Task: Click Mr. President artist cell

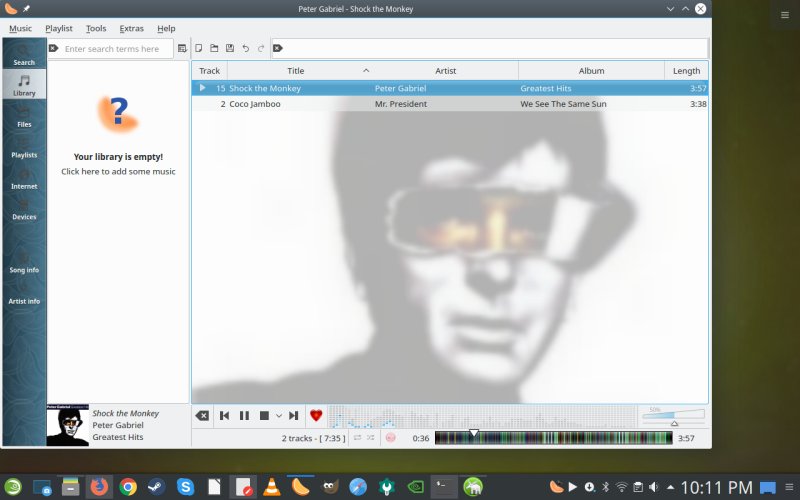Action: [401, 104]
